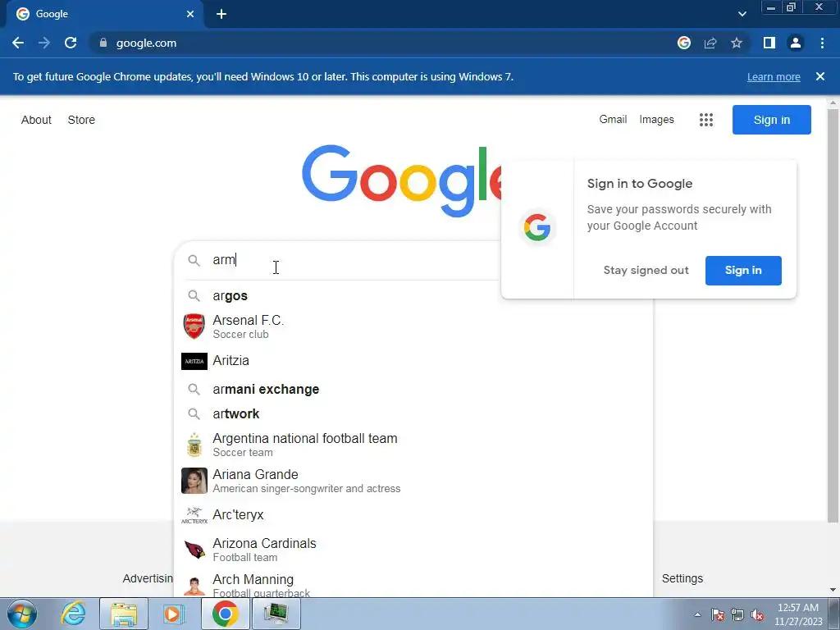Viewport: 840px width, 630px height.
Task: Select the armani exchange suggestion
Action: click(413, 390)
